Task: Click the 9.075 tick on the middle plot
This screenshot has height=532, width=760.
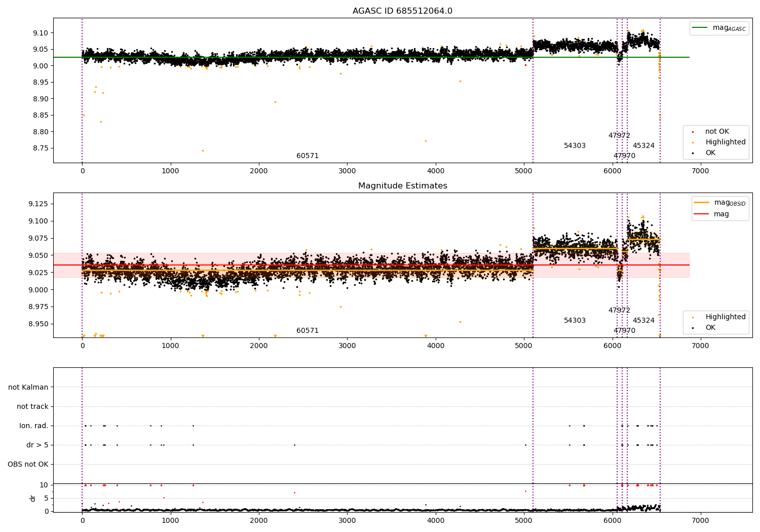Action: (39, 239)
